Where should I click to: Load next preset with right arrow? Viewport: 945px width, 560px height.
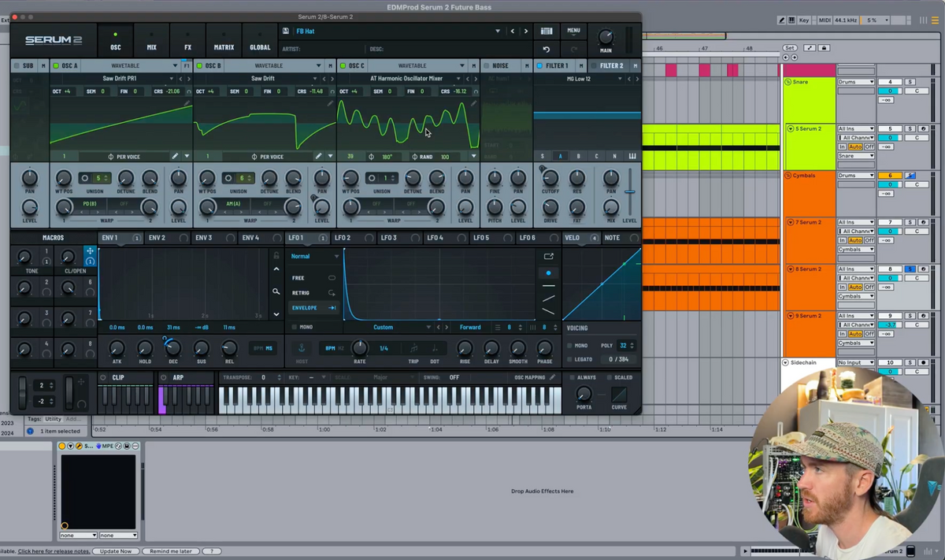(526, 32)
